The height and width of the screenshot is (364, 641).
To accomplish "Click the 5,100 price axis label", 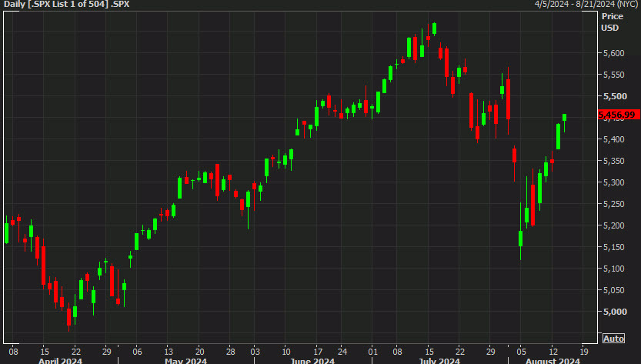I will [x=614, y=269].
